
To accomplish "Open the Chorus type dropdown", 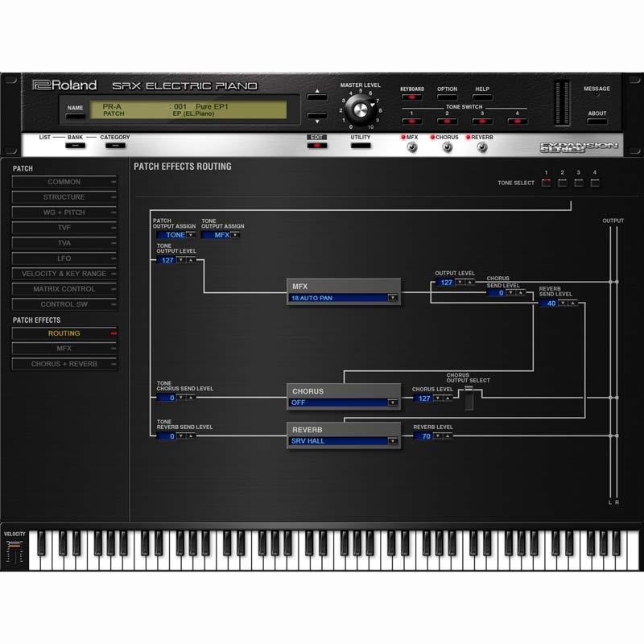I will (393, 402).
